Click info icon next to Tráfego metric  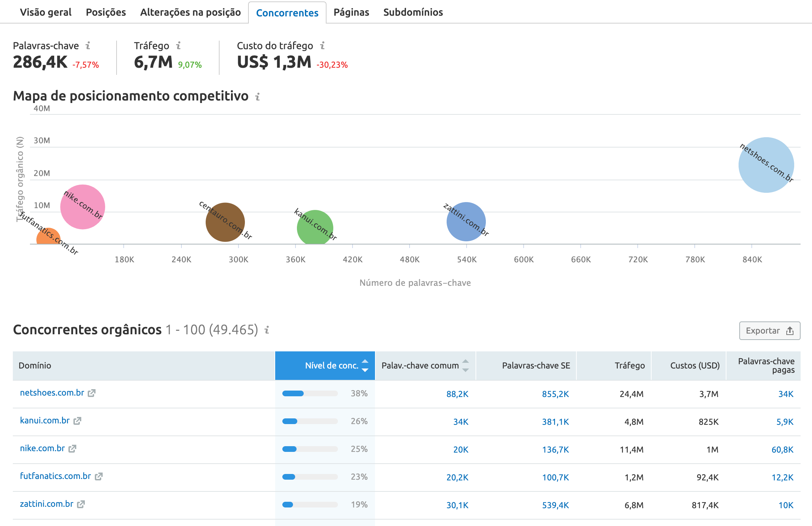point(179,46)
